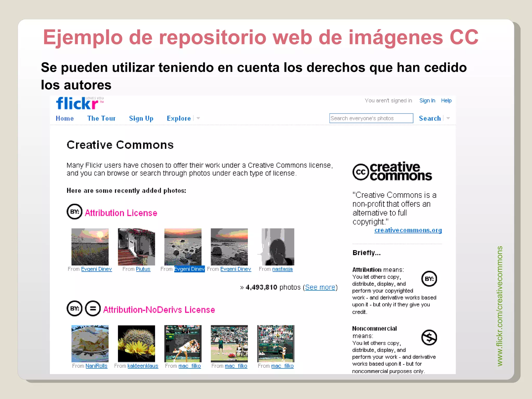Screen dimensions: 532x399
Task: Click the Noncommercial definition heading
Action: click(374, 329)
